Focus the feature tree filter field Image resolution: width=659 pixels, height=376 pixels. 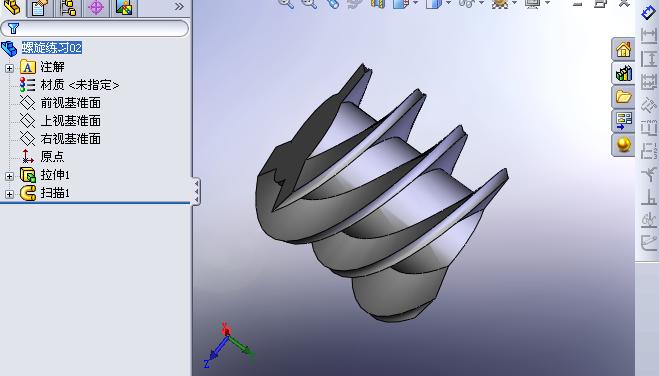[95, 29]
